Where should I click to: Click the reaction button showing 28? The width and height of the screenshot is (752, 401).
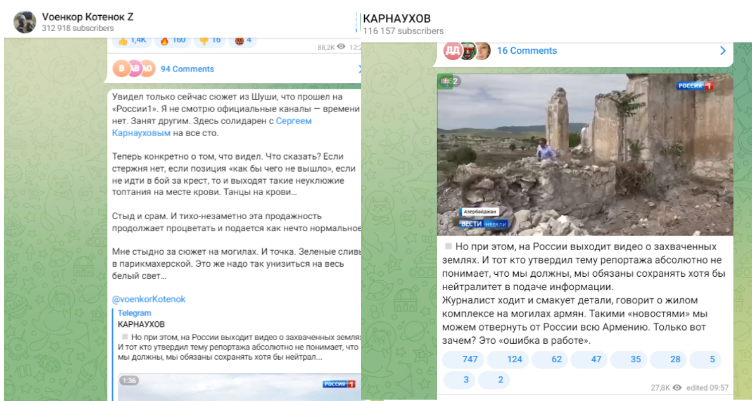668,359
